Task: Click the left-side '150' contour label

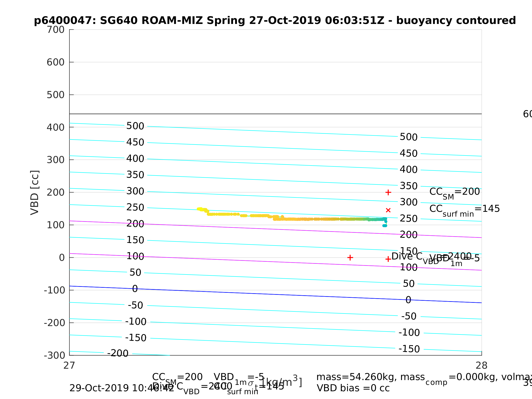Action: [135, 240]
